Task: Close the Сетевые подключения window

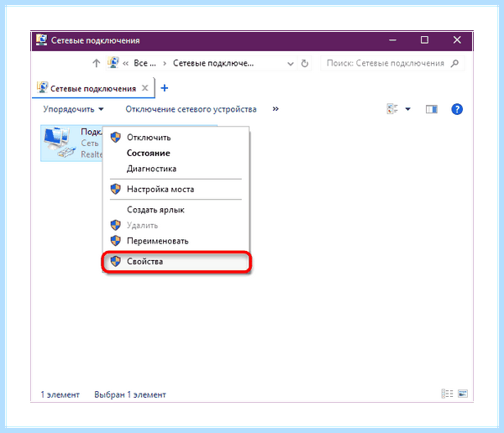Action: point(457,40)
